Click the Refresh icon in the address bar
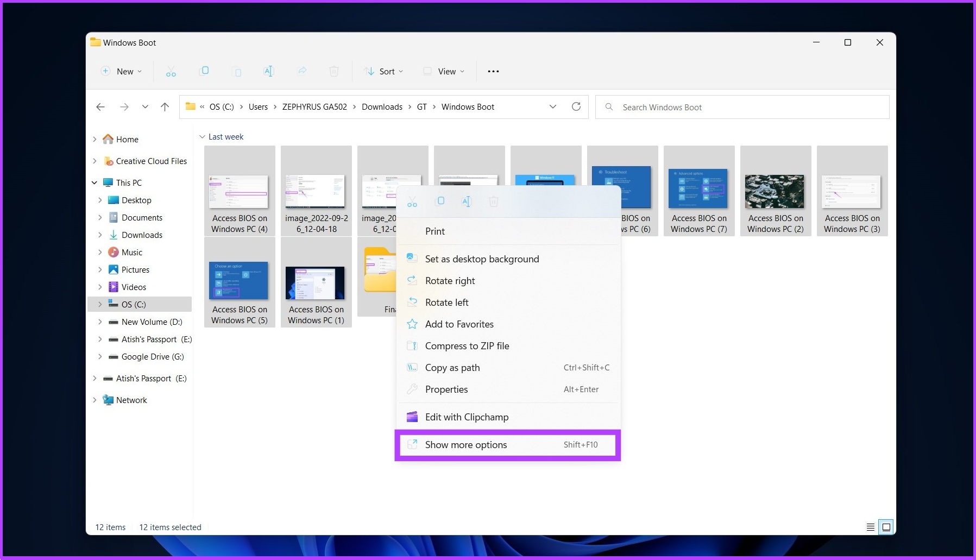The image size is (976, 560). pyautogui.click(x=576, y=106)
